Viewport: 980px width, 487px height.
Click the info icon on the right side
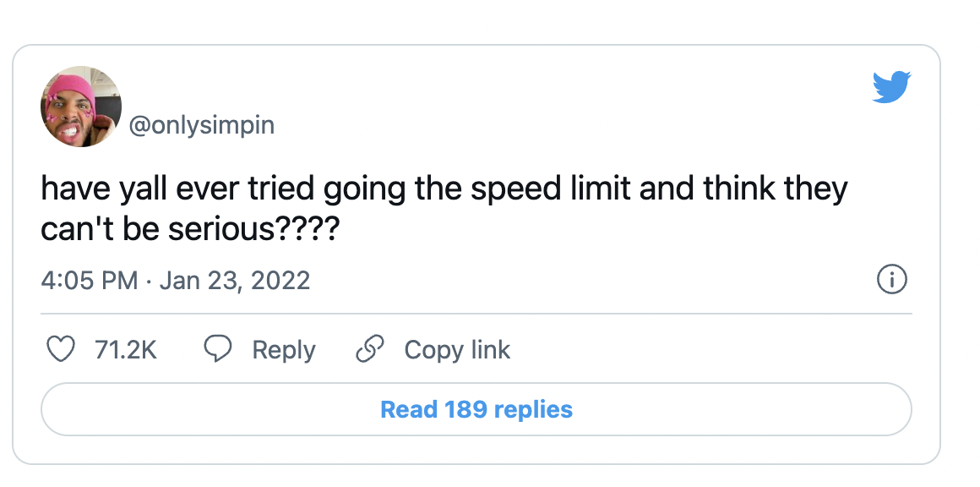pos(893,279)
